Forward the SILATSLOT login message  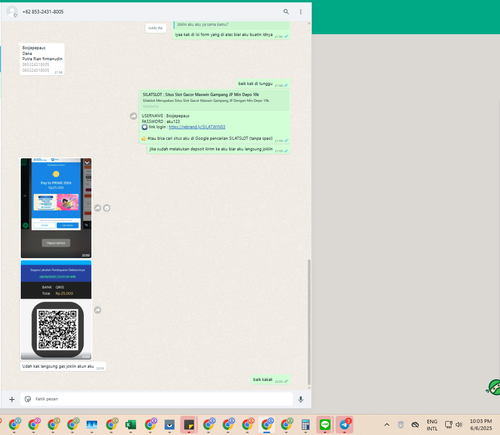pyautogui.click(x=133, y=116)
